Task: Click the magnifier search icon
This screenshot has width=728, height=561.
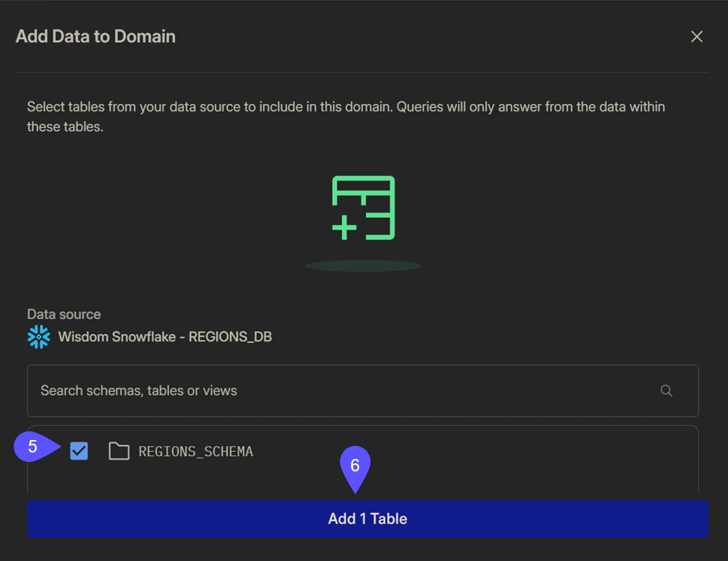Action: 666,391
